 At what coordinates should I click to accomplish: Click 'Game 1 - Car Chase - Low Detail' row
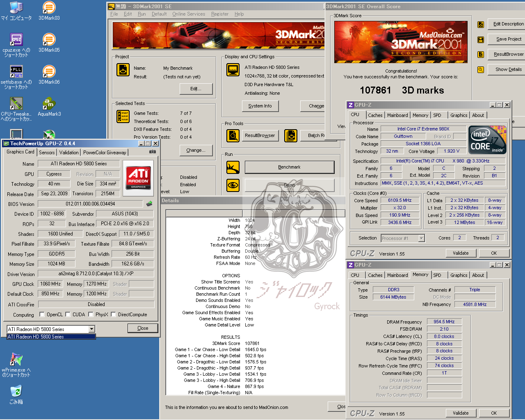pos(221,349)
